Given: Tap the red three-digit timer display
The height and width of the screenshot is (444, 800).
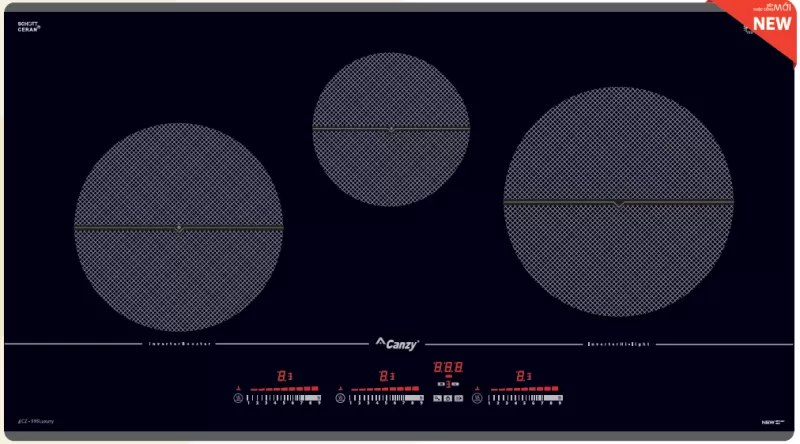Looking at the screenshot, I should [448, 368].
